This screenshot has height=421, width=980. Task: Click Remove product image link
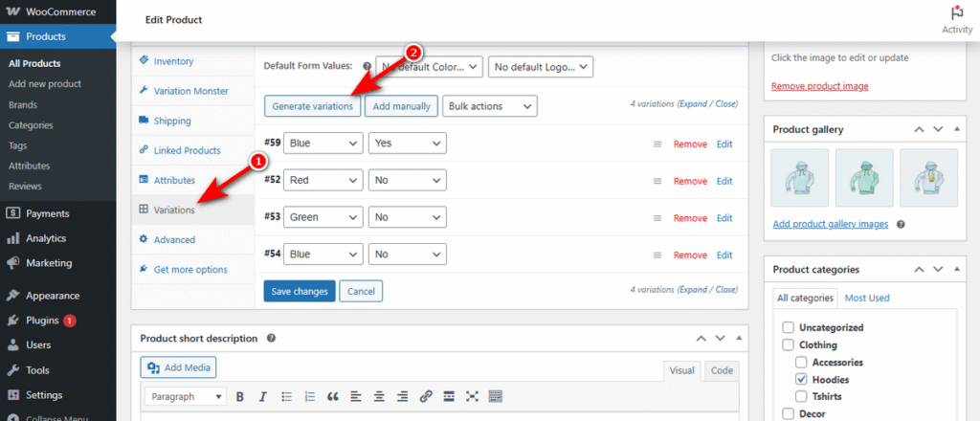tap(820, 86)
